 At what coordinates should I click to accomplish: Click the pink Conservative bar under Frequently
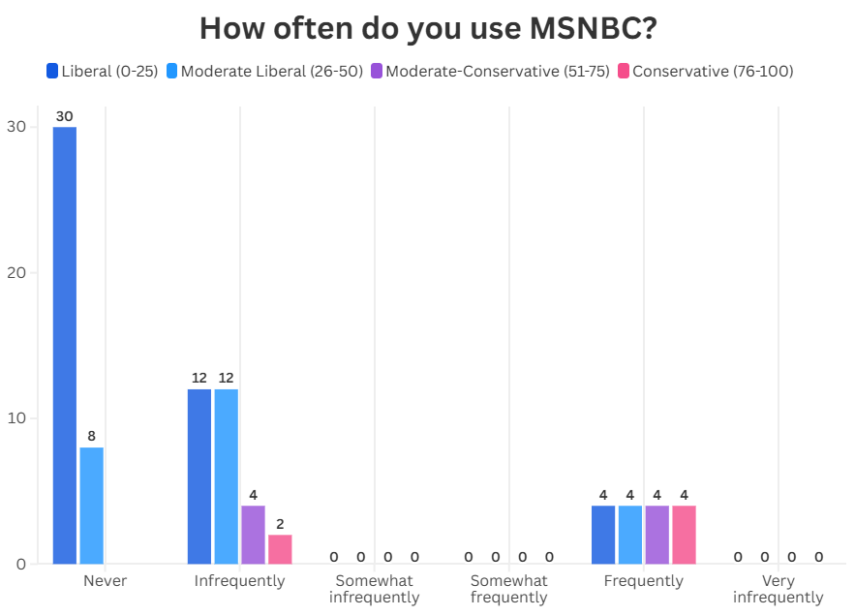[684, 534]
